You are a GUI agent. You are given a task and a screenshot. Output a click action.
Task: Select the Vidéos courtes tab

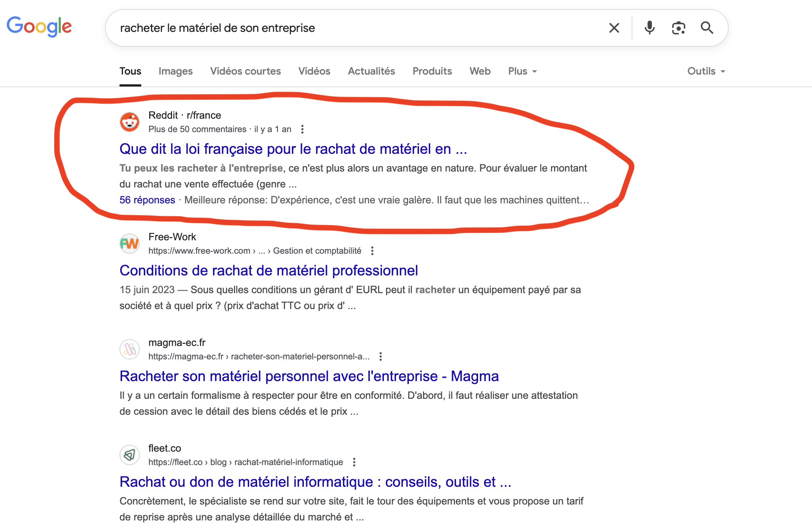(245, 71)
